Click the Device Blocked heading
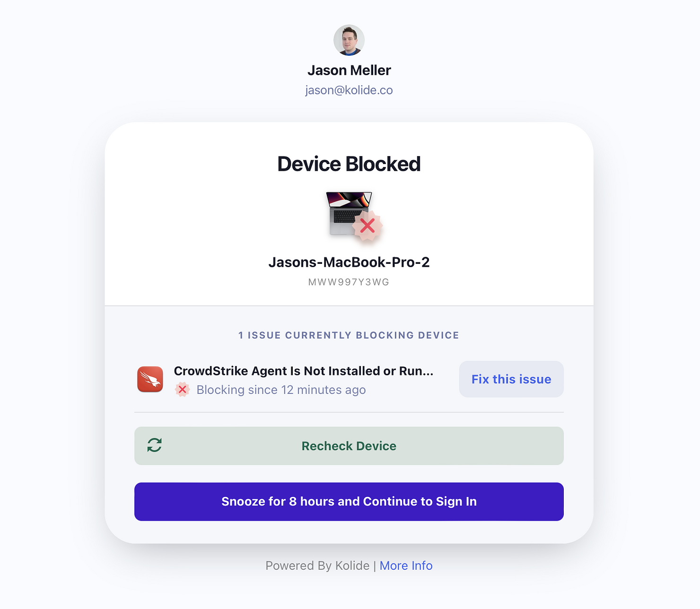The width and height of the screenshot is (700, 609). coord(349,164)
